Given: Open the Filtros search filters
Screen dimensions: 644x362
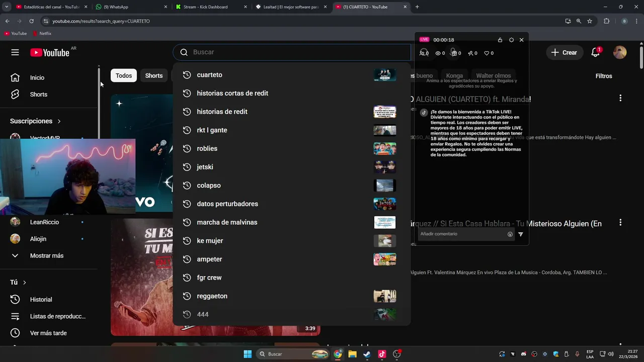Looking at the screenshot, I should tap(604, 76).
